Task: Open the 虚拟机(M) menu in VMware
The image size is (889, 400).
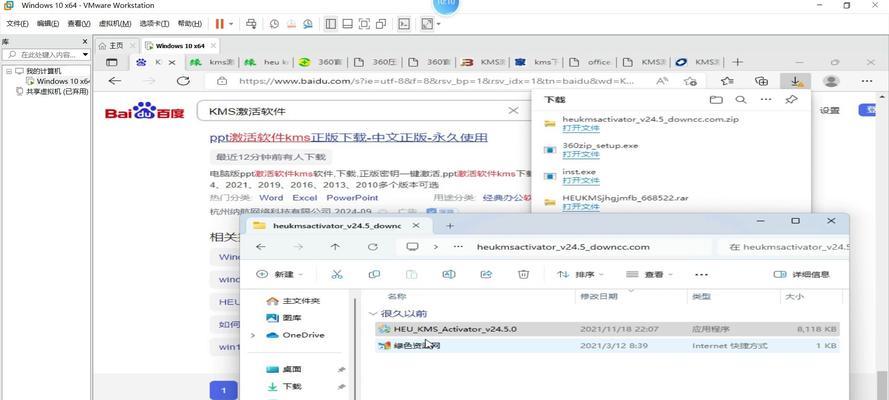Action: pyautogui.click(x=115, y=24)
